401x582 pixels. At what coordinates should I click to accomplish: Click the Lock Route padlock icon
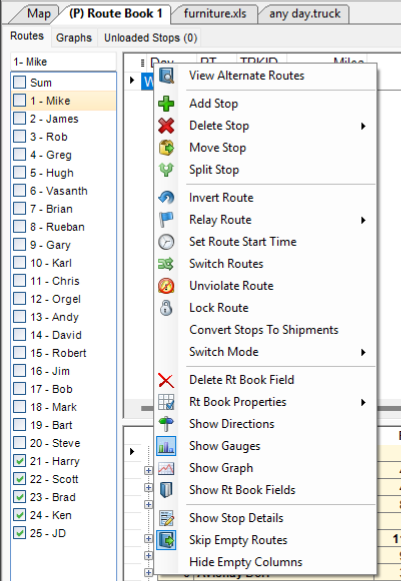tap(166, 308)
